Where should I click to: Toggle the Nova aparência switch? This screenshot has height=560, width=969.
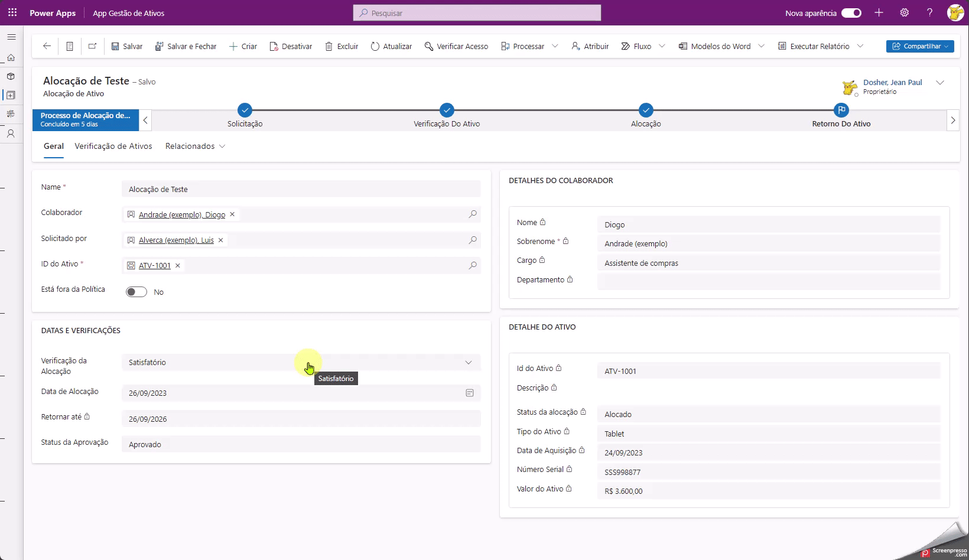click(851, 12)
